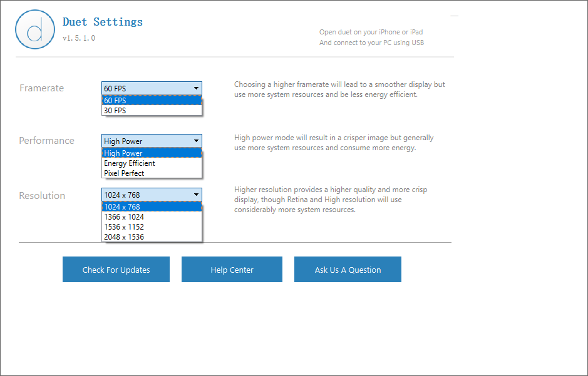588x376 pixels.
Task: Click the Duet Settings title text
Action: point(102,22)
